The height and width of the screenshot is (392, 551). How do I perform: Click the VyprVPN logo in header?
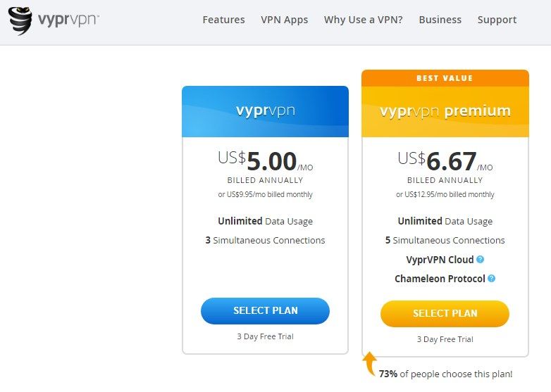(x=54, y=20)
